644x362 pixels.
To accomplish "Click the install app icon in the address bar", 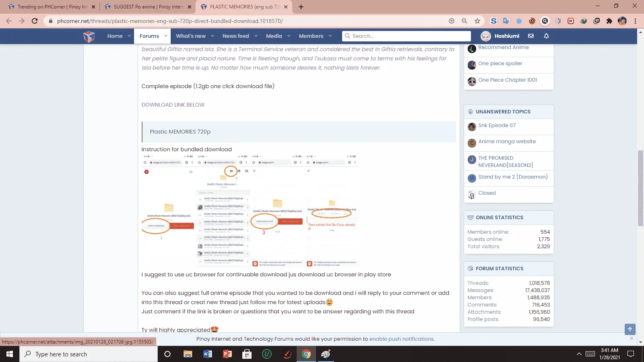I will click(x=452, y=21).
